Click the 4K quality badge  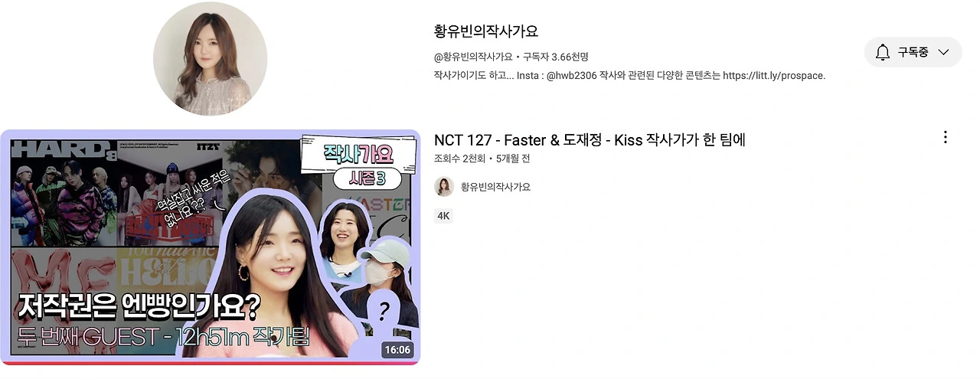tap(443, 216)
